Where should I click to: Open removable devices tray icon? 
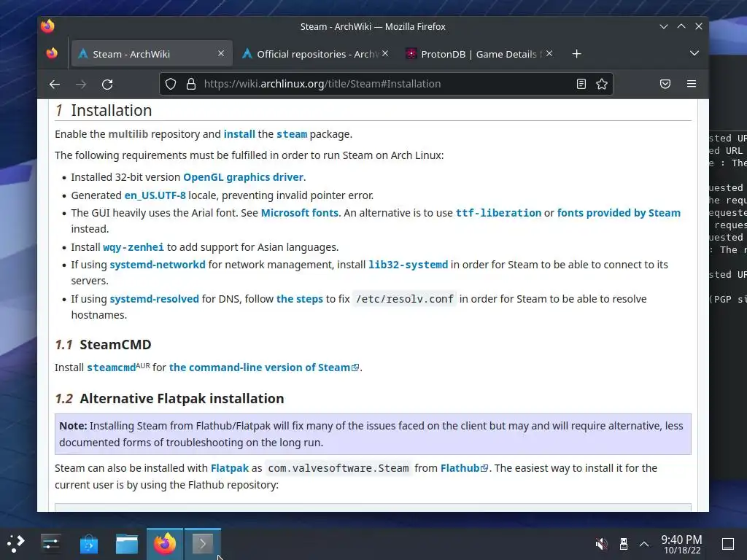pyautogui.click(x=623, y=544)
